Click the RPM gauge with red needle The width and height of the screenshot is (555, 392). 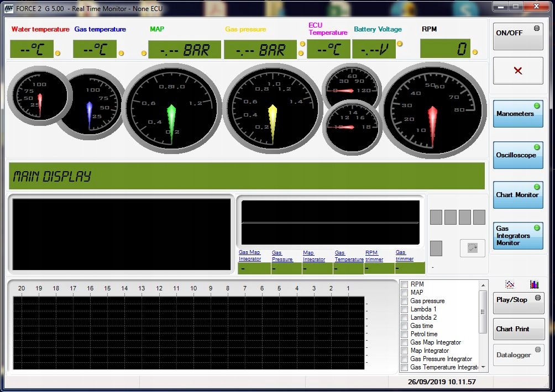434,110
